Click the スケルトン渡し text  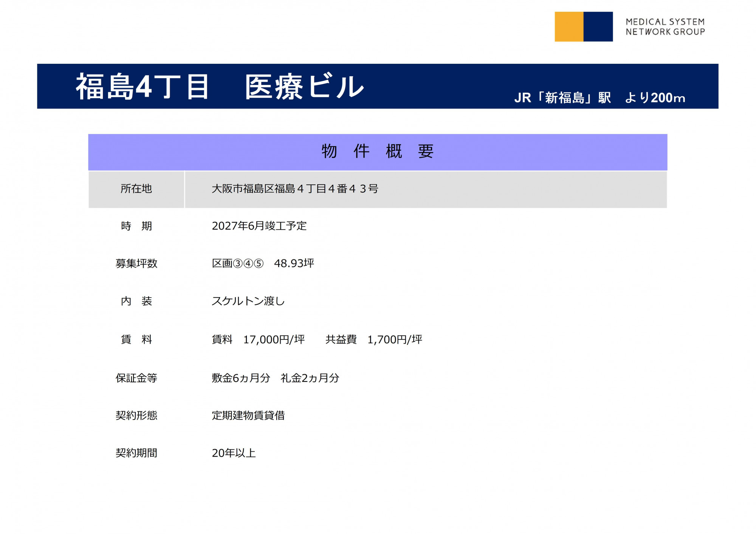[248, 301]
